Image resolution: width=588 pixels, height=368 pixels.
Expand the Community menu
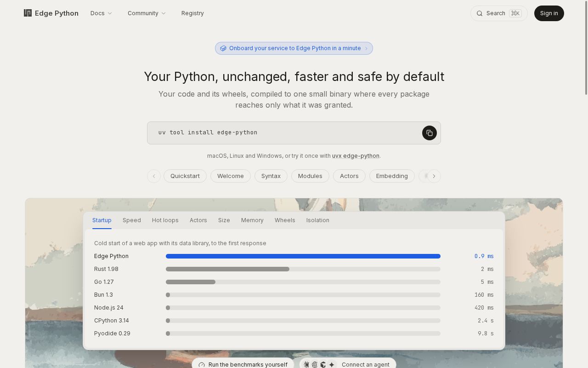click(147, 13)
